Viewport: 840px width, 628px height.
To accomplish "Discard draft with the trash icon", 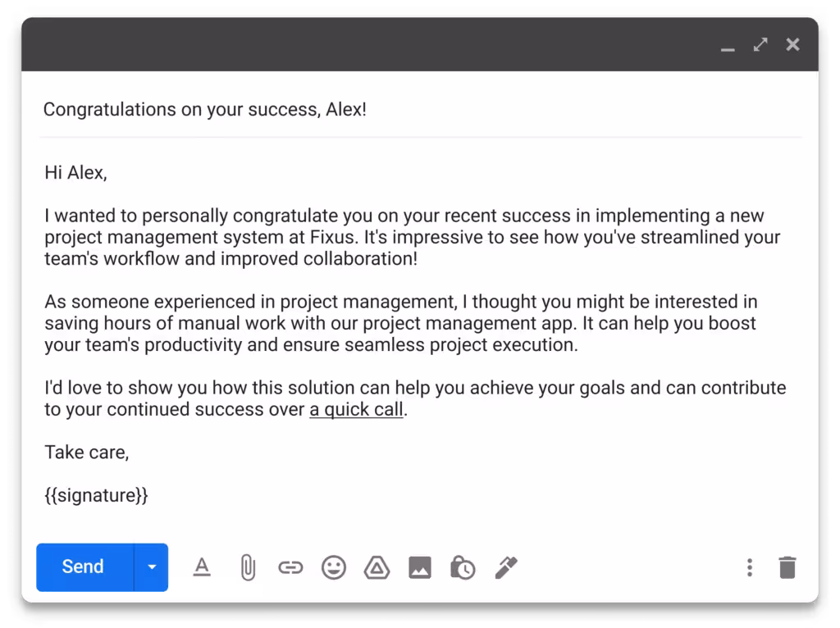I will coord(787,567).
